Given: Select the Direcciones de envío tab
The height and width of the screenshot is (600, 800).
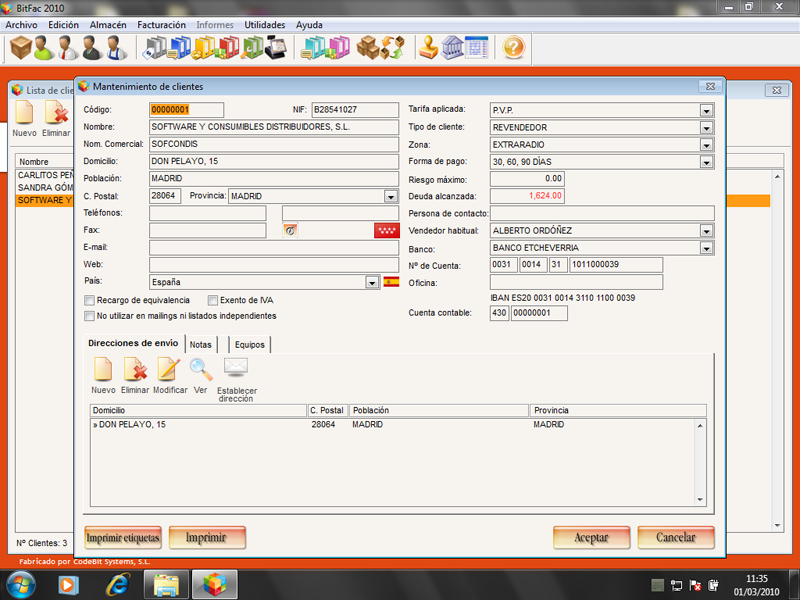Looking at the screenshot, I should click(x=133, y=343).
